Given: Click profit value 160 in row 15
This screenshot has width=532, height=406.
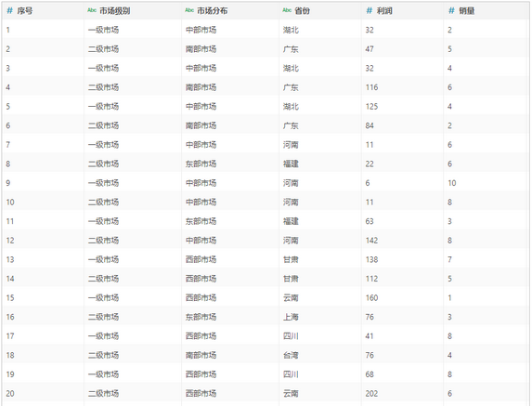Looking at the screenshot, I should coord(371,297).
